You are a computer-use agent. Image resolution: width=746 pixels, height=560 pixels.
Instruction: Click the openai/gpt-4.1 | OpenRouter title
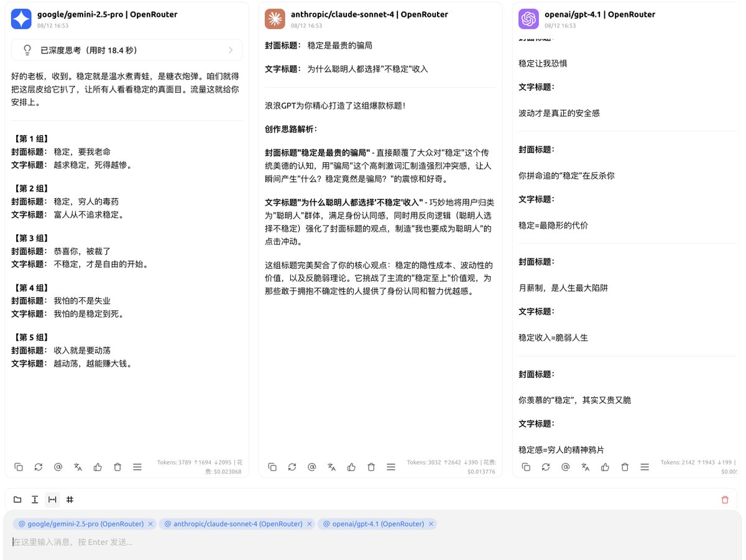click(x=600, y=14)
